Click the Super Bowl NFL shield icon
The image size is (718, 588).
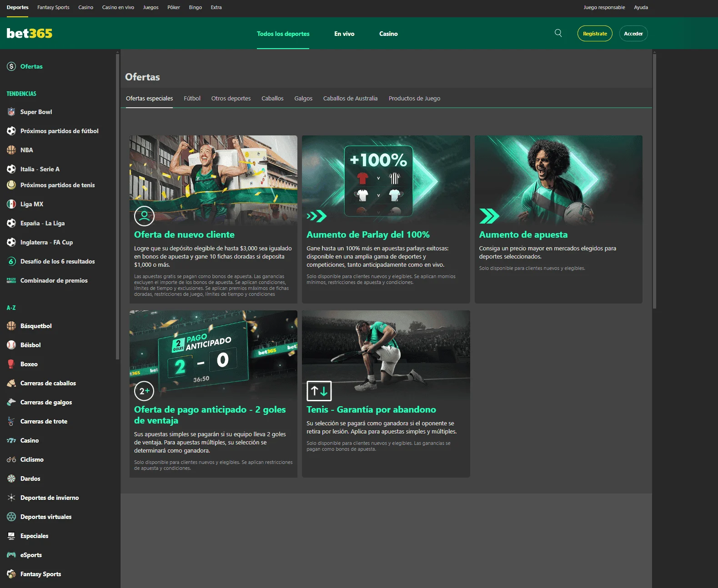point(11,112)
